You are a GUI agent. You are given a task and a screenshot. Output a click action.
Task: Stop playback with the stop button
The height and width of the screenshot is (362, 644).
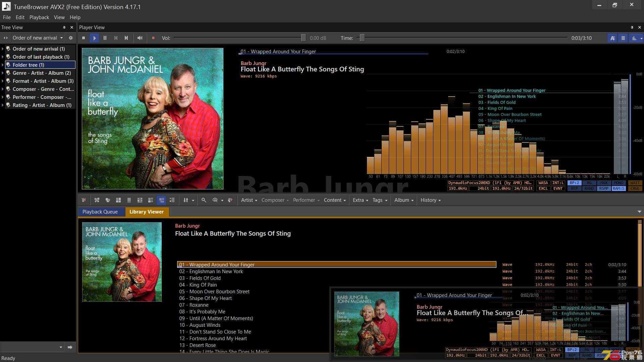click(84, 38)
